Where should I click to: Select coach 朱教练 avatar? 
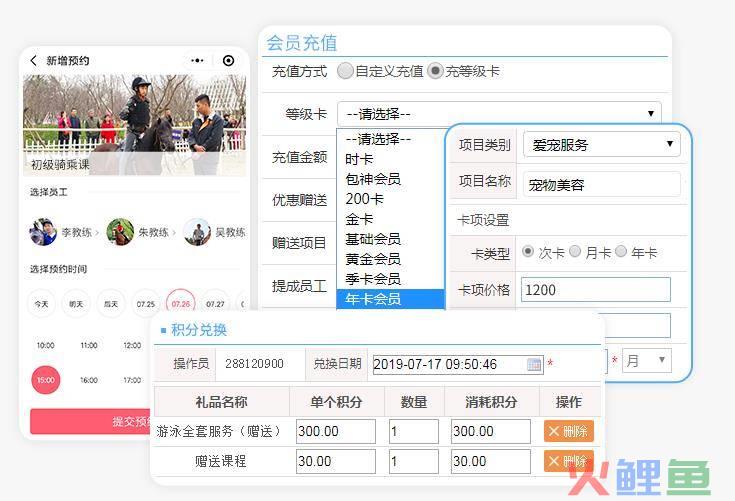tap(120, 232)
